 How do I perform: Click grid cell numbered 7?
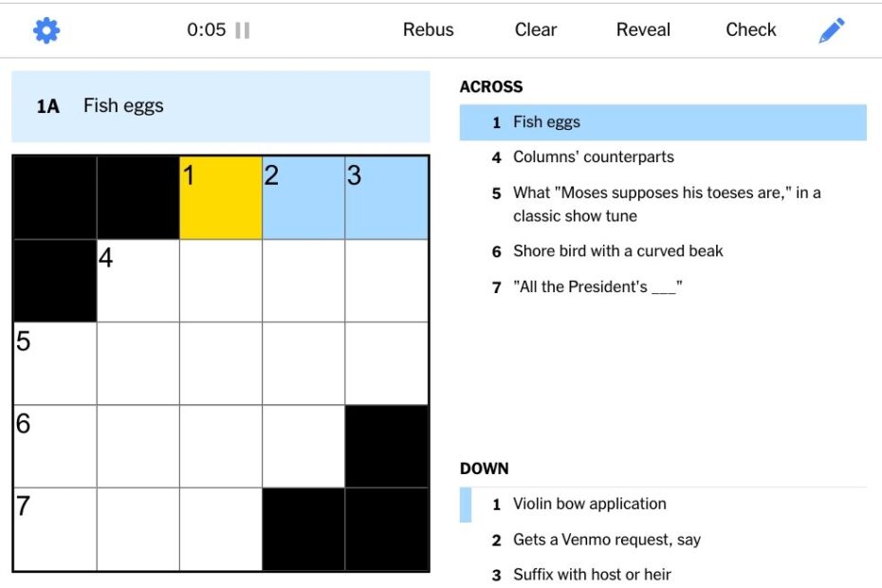(x=54, y=528)
